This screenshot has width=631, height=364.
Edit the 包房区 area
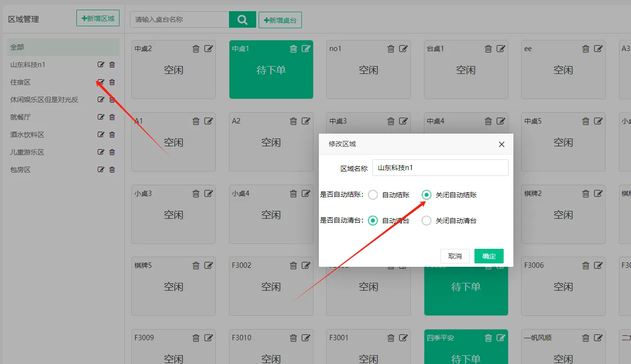(101, 170)
